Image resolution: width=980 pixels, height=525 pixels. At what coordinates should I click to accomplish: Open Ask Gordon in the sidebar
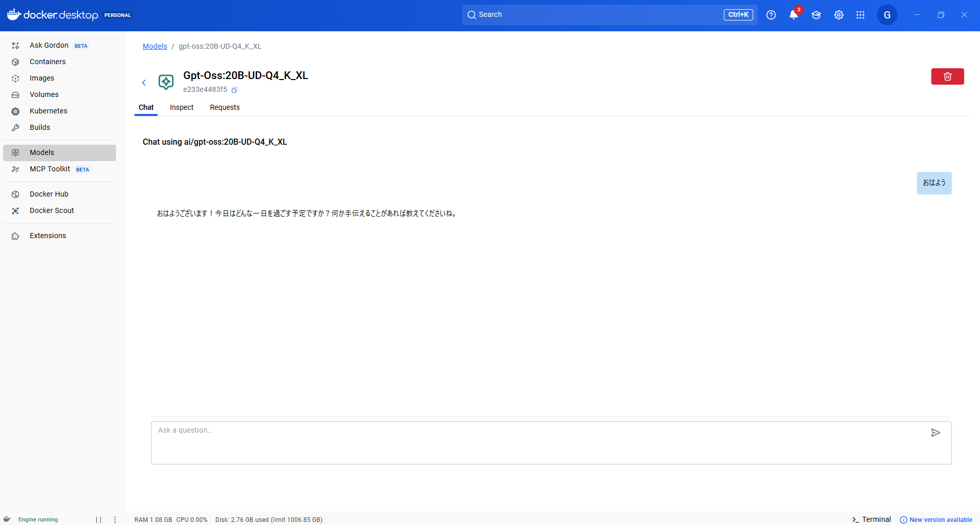pyautogui.click(x=60, y=45)
